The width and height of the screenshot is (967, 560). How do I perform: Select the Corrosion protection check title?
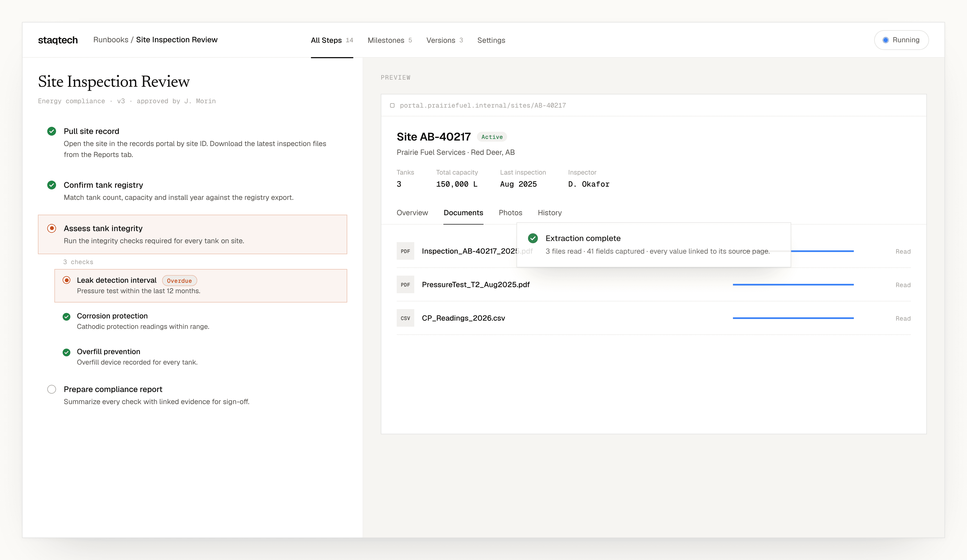[112, 316]
